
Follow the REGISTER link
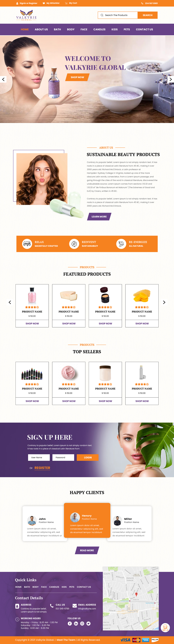42,468
